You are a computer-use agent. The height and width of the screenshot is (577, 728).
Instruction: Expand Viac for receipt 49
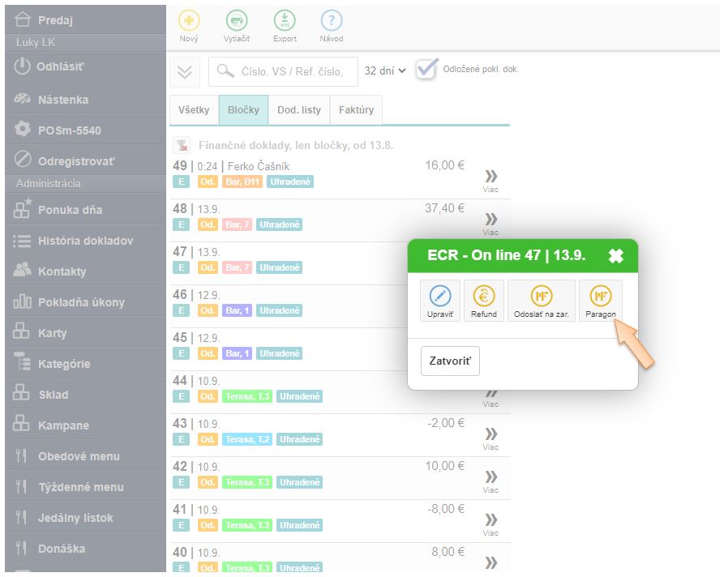pos(490,179)
